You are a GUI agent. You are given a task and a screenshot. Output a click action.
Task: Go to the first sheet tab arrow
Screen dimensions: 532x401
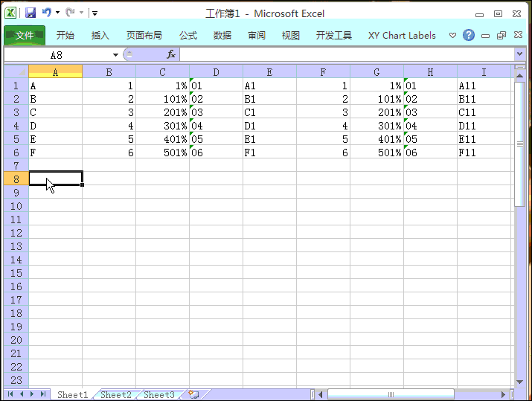tap(10, 394)
